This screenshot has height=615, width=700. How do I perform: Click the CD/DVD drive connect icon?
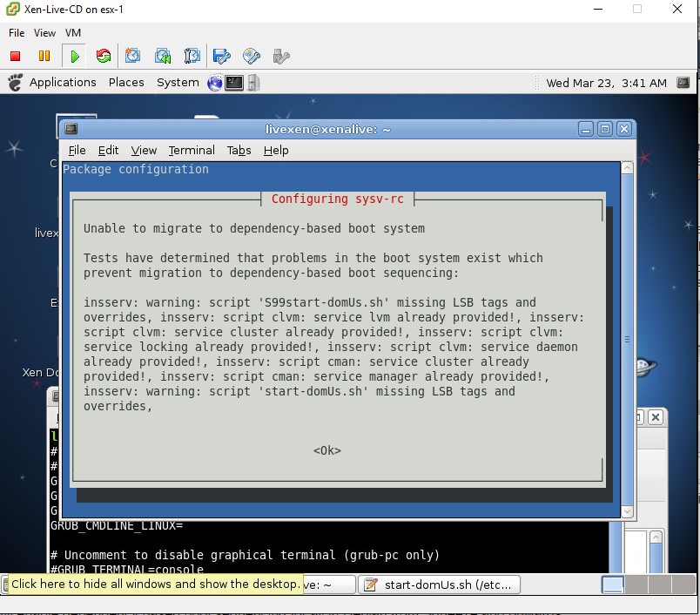pyautogui.click(x=252, y=57)
